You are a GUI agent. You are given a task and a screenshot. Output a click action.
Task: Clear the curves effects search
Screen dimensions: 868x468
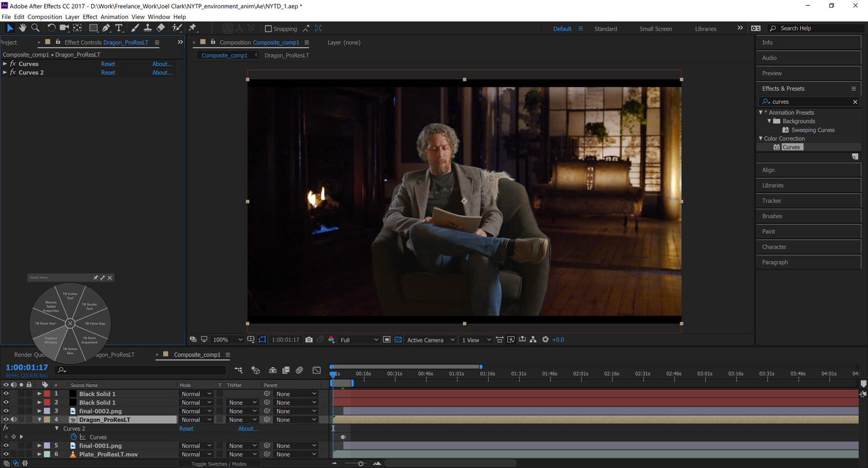(855, 102)
